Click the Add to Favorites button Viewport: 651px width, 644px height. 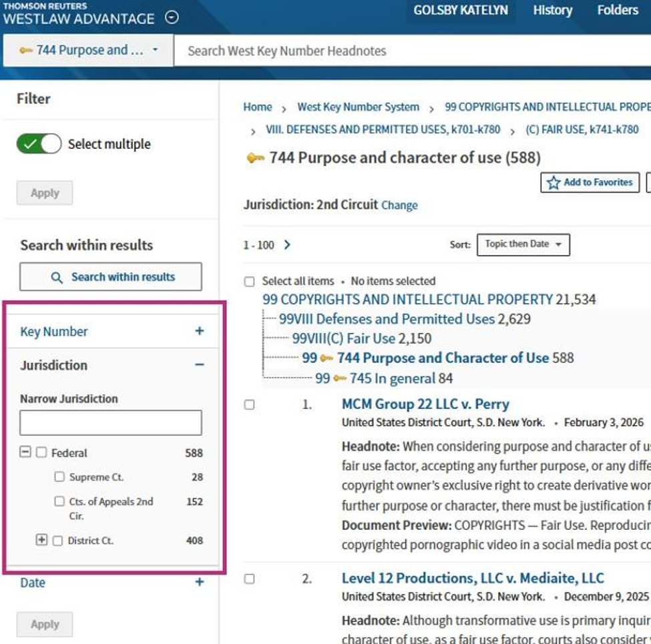tap(590, 183)
